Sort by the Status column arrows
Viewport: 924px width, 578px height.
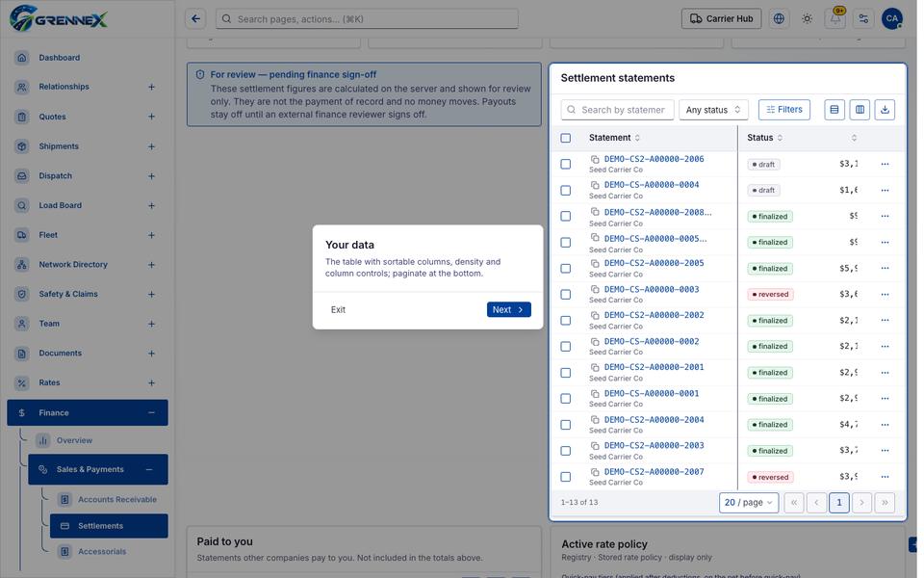780,138
